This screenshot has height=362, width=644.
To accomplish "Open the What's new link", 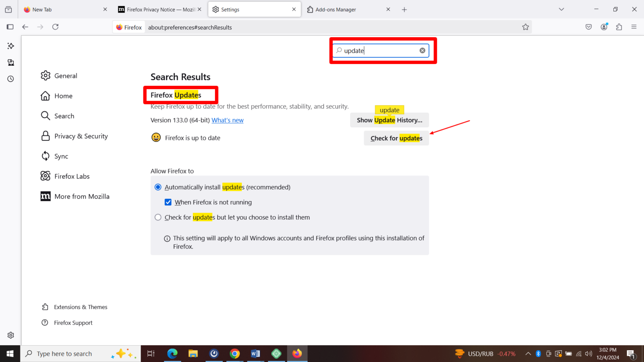I will pyautogui.click(x=227, y=120).
